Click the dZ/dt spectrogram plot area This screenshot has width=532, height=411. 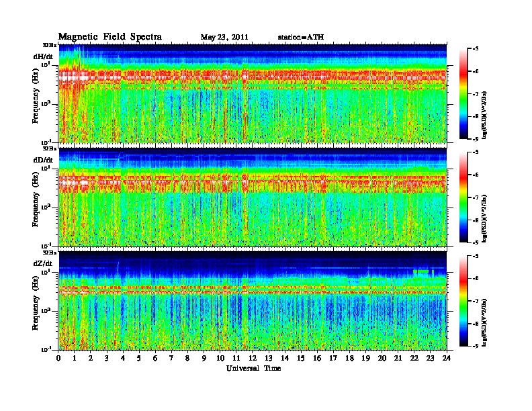coord(253,300)
